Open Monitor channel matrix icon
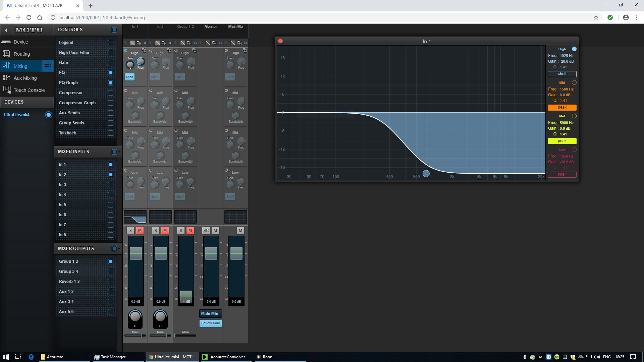Screen dimensions: 644x362 click(x=208, y=43)
